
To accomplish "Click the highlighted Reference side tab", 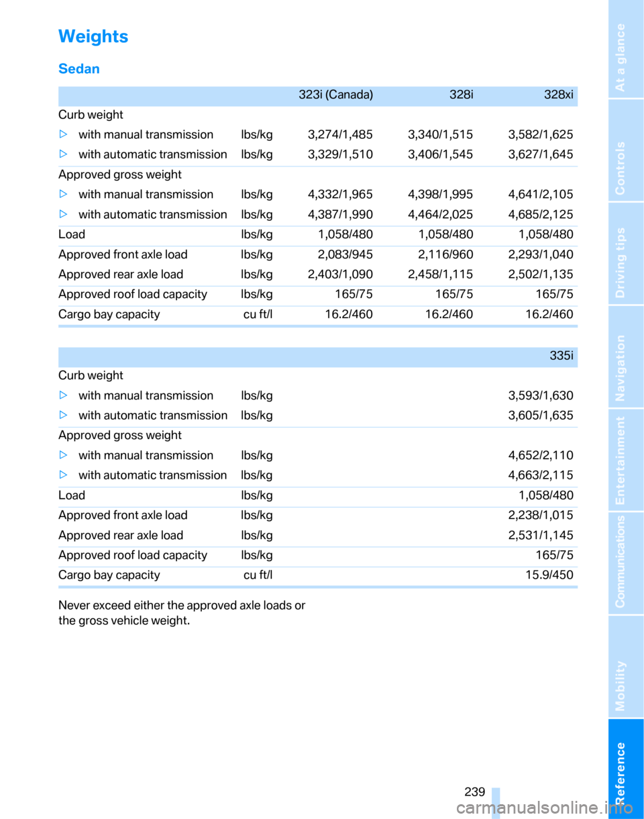I will [x=627, y=768].
